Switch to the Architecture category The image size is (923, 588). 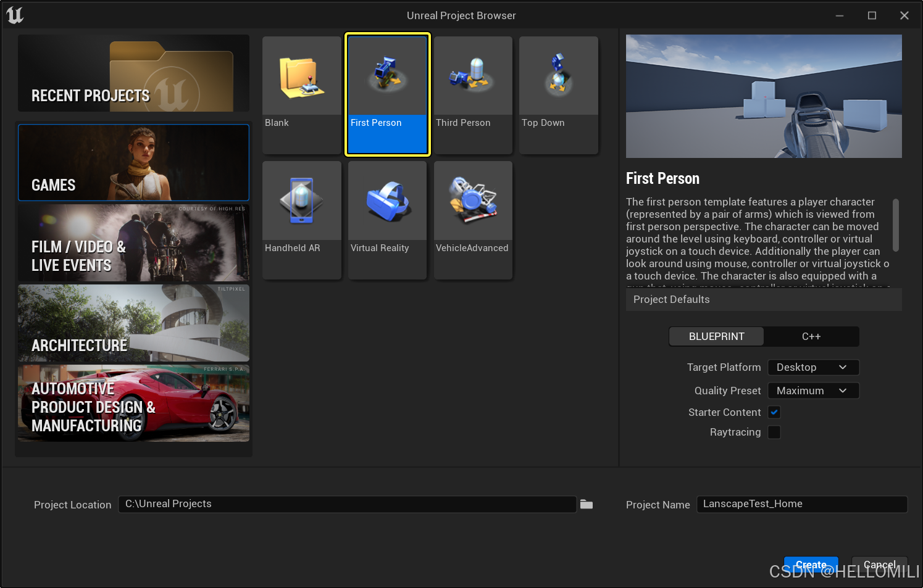click(x=133, y=323)
